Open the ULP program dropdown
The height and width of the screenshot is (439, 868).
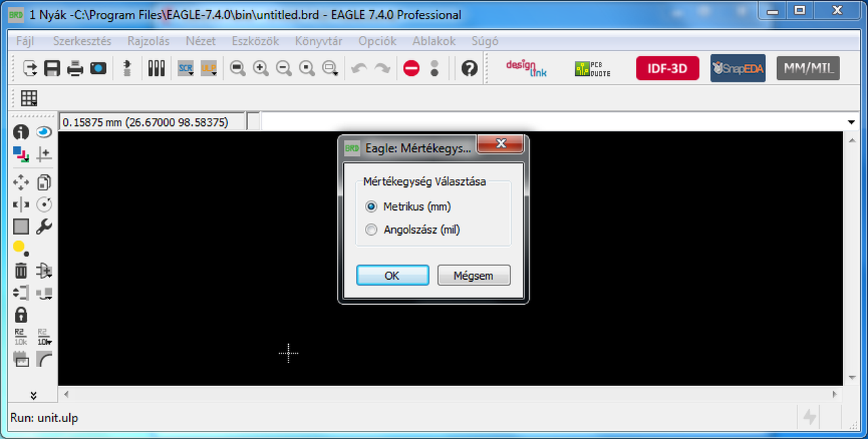(209, 68)
